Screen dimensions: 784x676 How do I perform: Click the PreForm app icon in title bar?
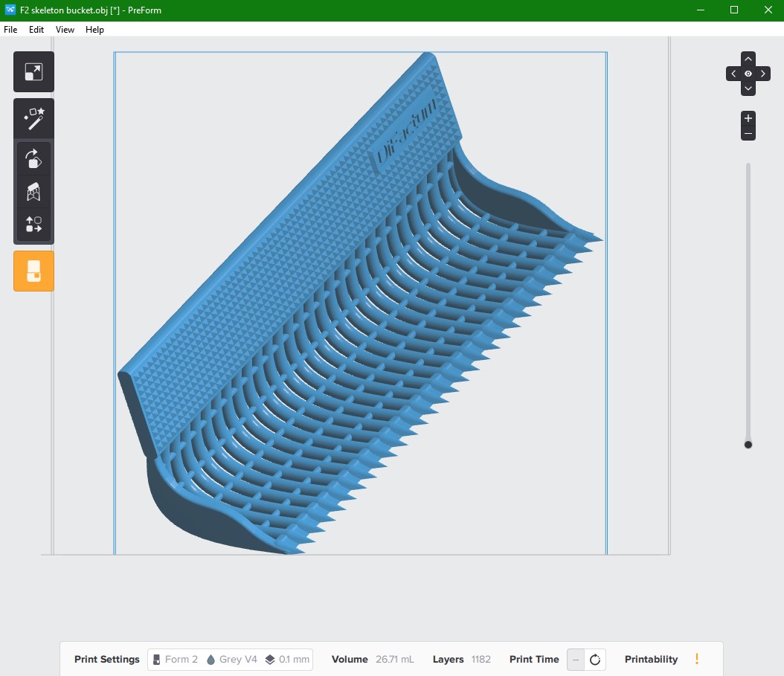[10, 10]
